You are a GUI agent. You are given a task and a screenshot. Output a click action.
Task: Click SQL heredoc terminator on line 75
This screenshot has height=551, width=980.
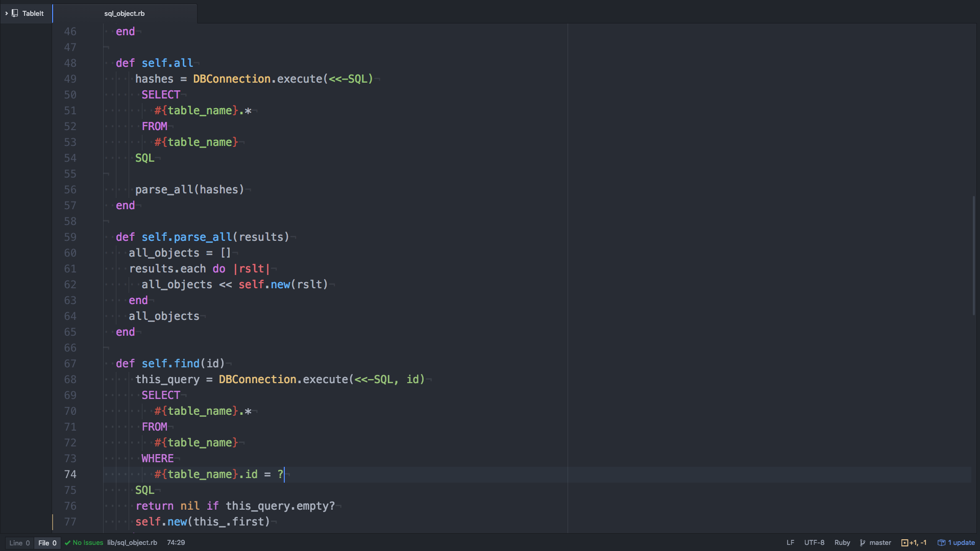[x=145, y=490]
